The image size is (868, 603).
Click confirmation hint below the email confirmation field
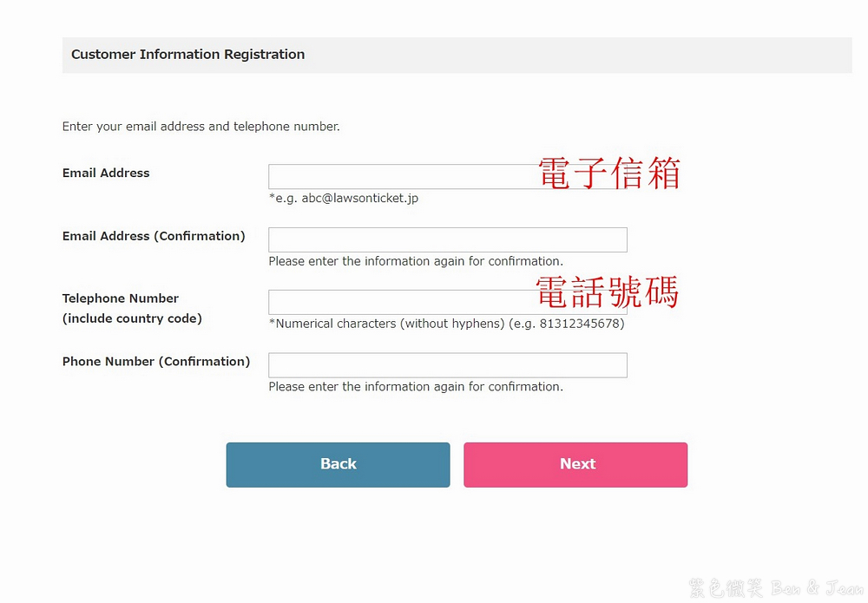pos(416,261)
